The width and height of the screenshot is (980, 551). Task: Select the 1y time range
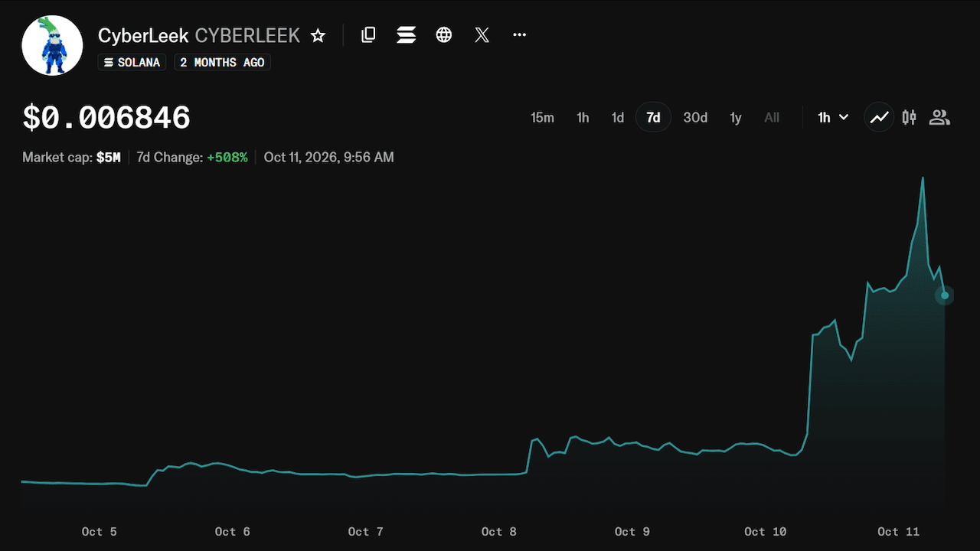[x=736, y=117]
